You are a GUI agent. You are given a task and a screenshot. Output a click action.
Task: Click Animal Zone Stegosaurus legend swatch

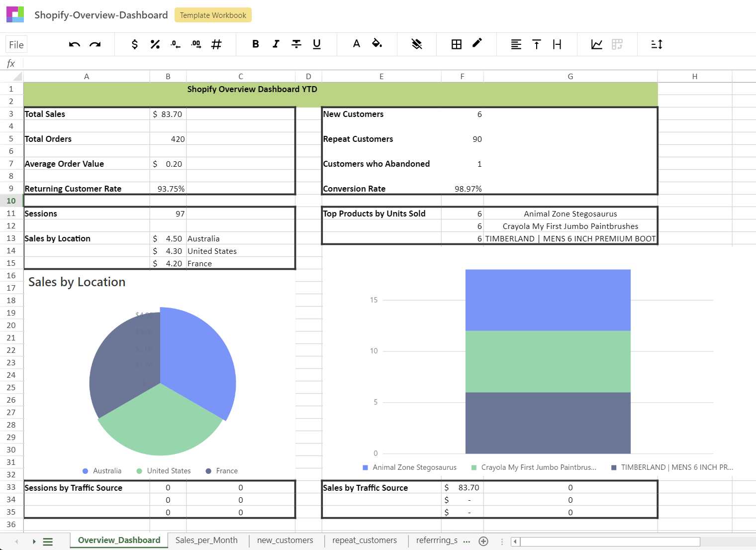365,467
